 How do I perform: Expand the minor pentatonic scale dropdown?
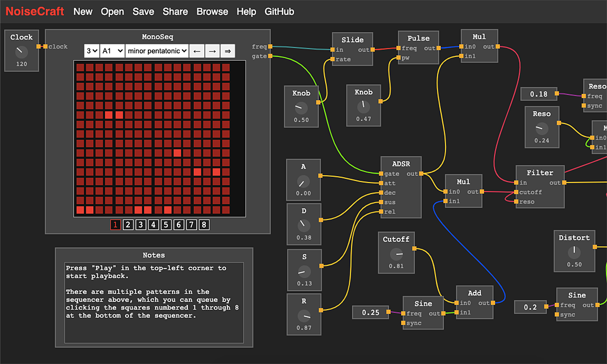tap(157, 51)
